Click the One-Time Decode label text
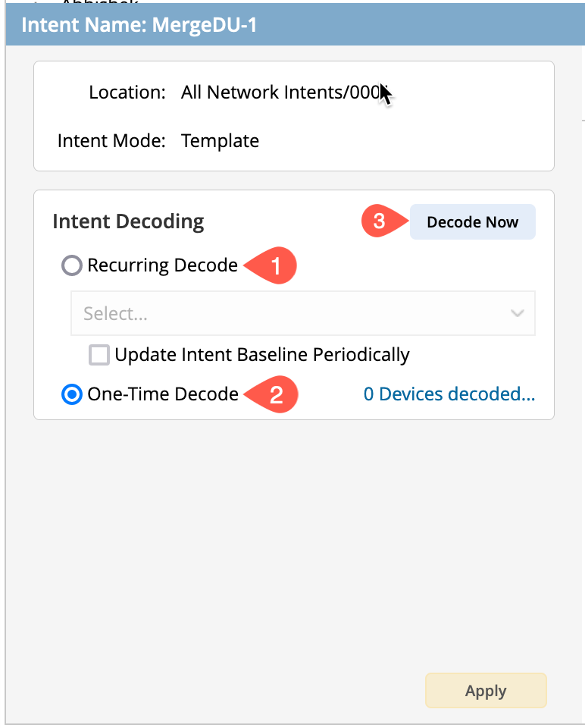The width and height of the screenshot is (585, 728). tap(163, 395)
